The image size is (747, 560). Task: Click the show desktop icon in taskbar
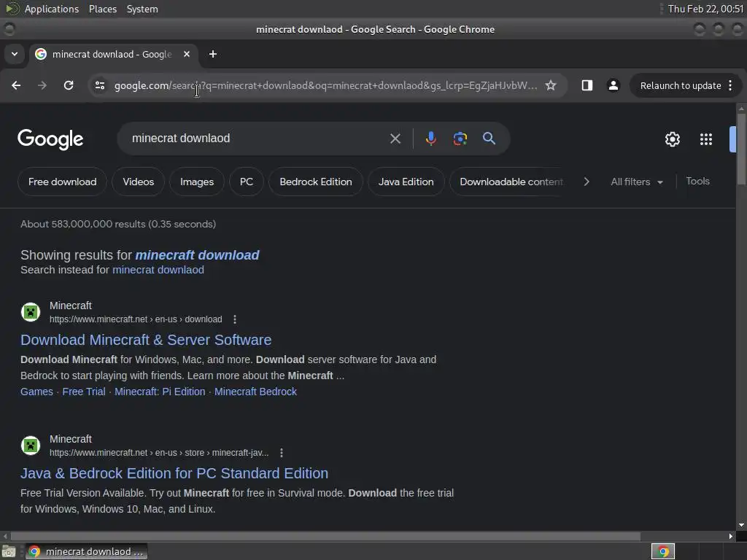(x=9, y=551)
